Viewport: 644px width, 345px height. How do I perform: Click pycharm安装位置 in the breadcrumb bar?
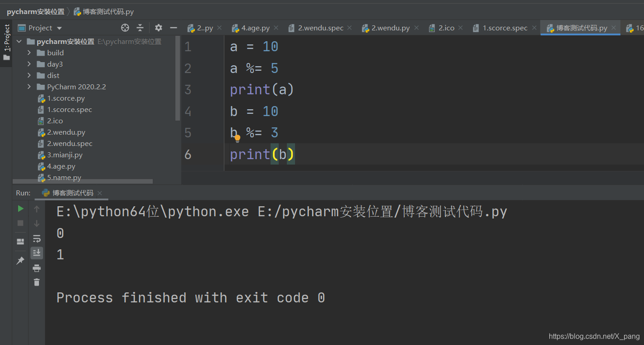[x=35, y=12]
